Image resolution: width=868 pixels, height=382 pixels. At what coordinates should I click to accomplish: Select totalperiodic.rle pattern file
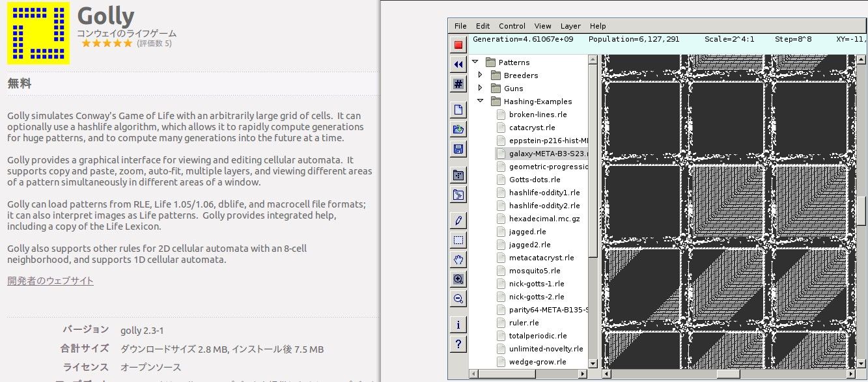[x=538, y=336]
